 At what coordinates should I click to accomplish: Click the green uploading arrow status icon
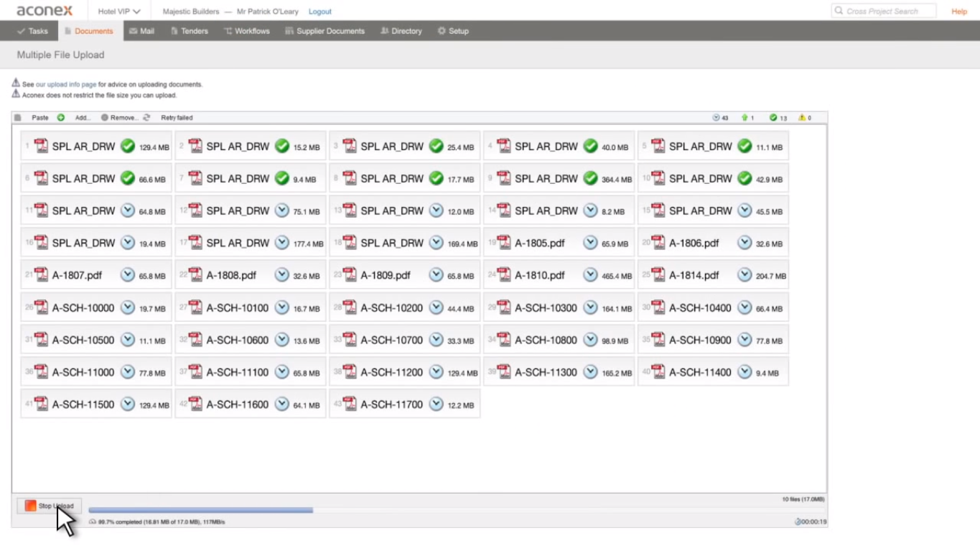[x=745, y=118]
